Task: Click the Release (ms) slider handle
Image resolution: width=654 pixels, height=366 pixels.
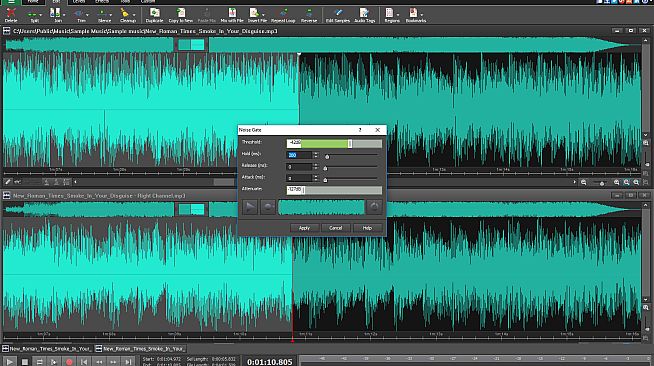Action: pos(325,168)
